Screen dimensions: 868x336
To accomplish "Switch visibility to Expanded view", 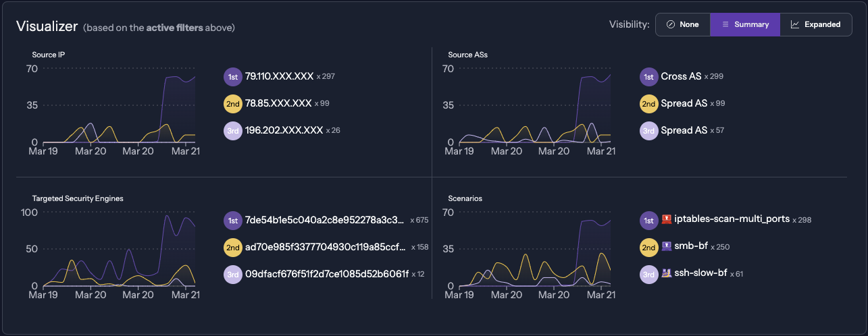I will 816,24.
